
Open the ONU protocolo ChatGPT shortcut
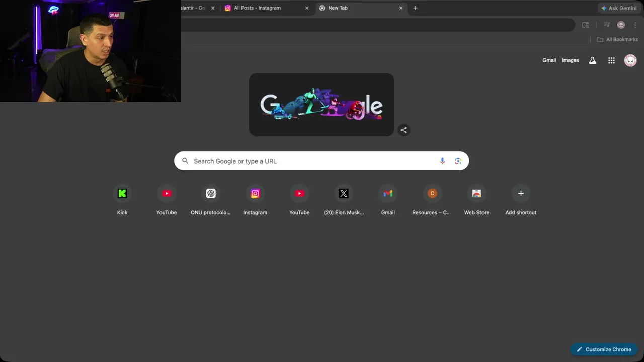click(x=211, y=200)
